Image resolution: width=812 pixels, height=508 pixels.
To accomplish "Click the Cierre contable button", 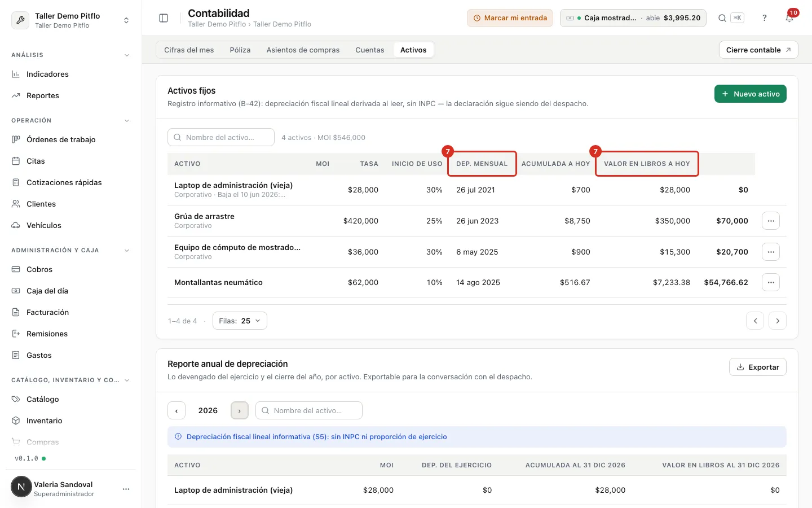I will point(758,50).
